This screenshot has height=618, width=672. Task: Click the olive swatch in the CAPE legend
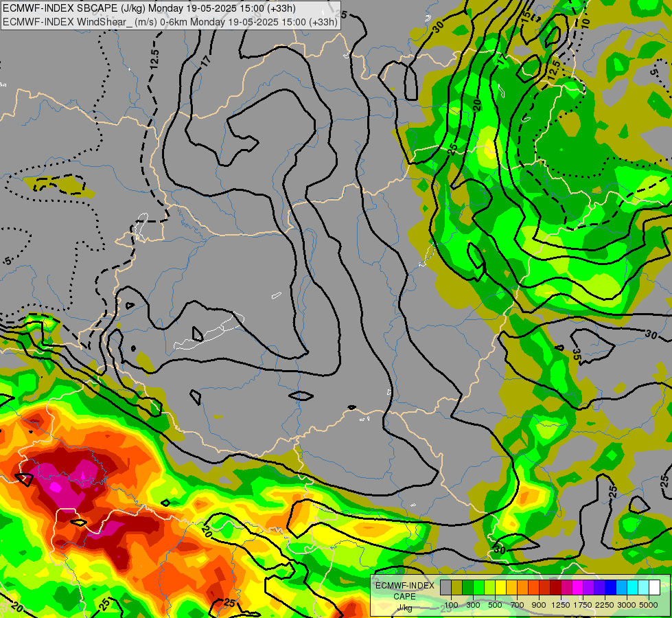pyautogui.click(x=457, y=588)
